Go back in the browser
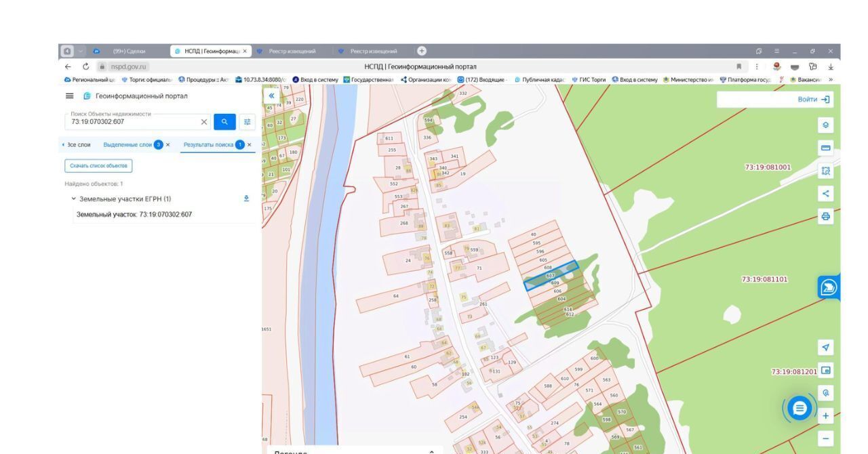 tap(67, 66)
